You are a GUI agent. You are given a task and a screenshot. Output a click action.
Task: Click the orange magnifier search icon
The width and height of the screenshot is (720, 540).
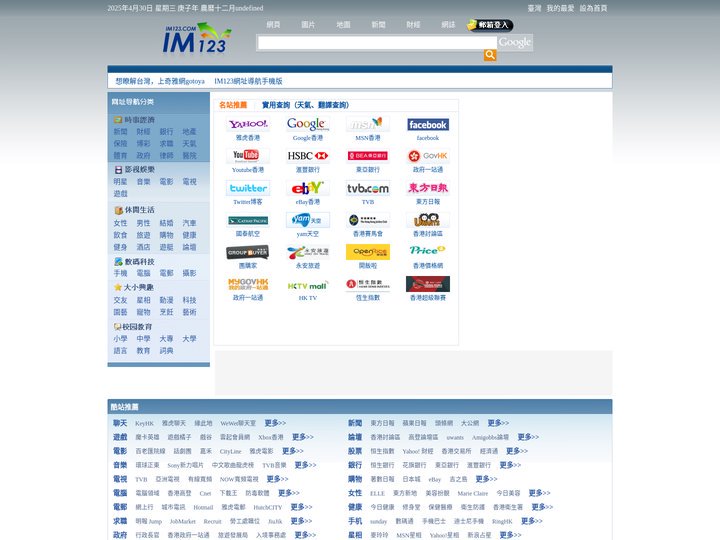click(490, 55)
